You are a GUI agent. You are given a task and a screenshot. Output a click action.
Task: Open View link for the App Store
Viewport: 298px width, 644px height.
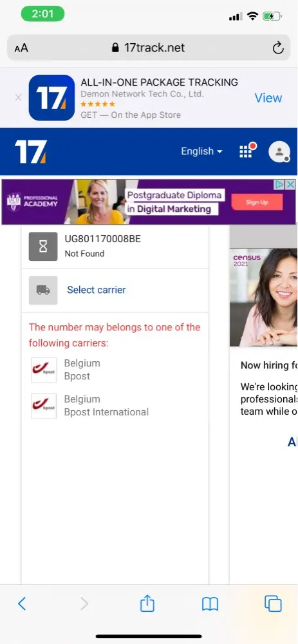tap(268, 98)
